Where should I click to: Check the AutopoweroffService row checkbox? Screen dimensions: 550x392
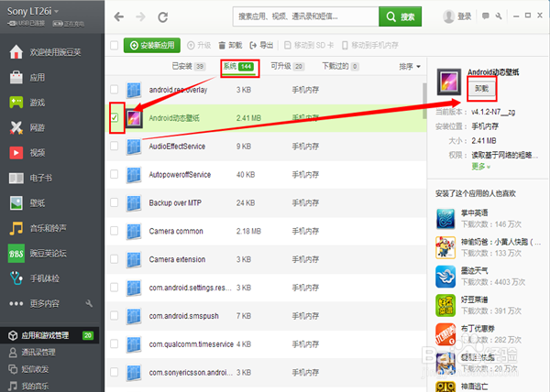(x=114, y=174)
